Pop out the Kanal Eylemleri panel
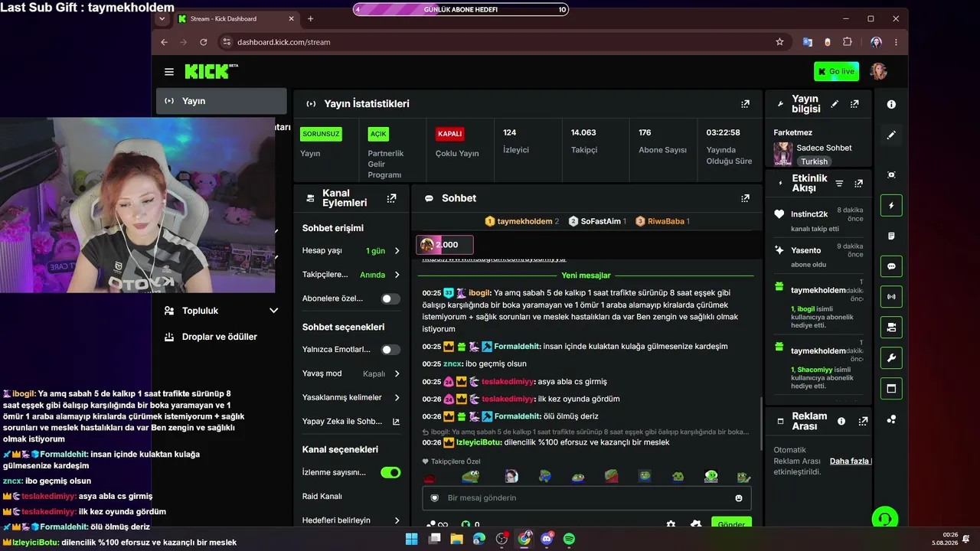Screen dimensions: 980x551 tap(392, 198)
